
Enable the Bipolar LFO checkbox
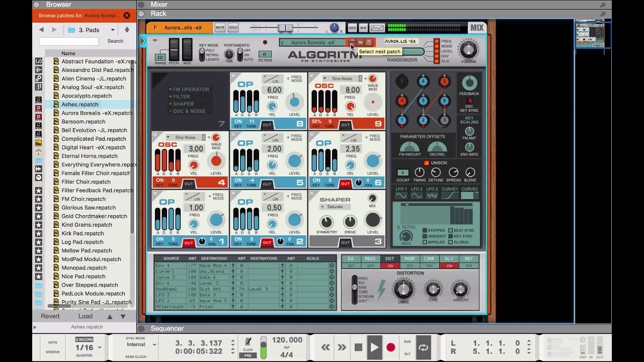point(425,242)
